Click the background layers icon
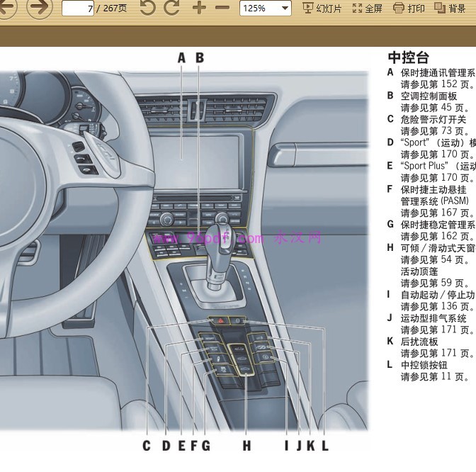476x472 pixels. pos(440,8)
